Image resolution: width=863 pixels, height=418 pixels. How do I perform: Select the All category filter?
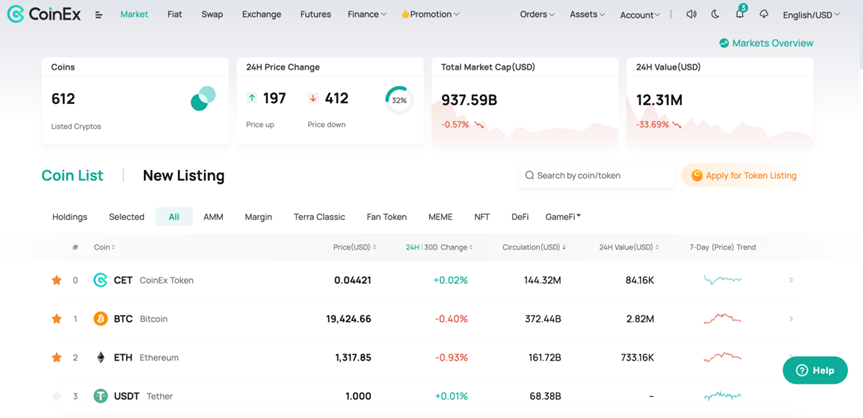click(174, 217)
